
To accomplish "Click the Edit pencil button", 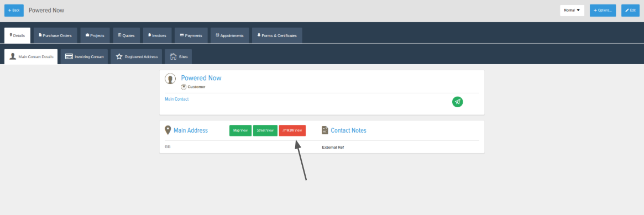I will click(x=630, y=11).
